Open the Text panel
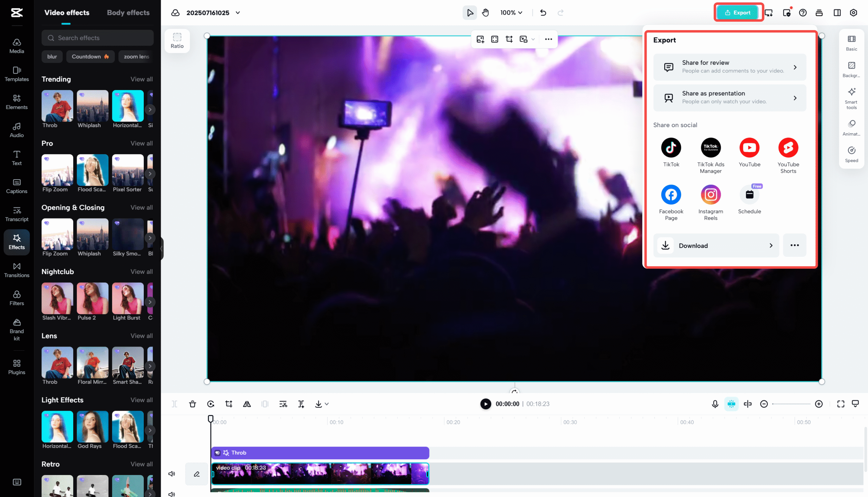This screenshot has width=868, height=497. pyautogui.click(x=17, y=158)
